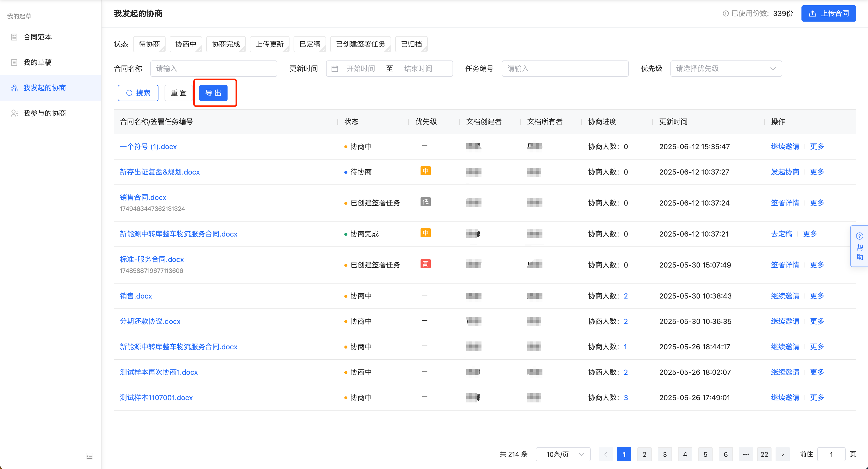Toggle the 已定稿 status filter

click(x=310, y=44)
